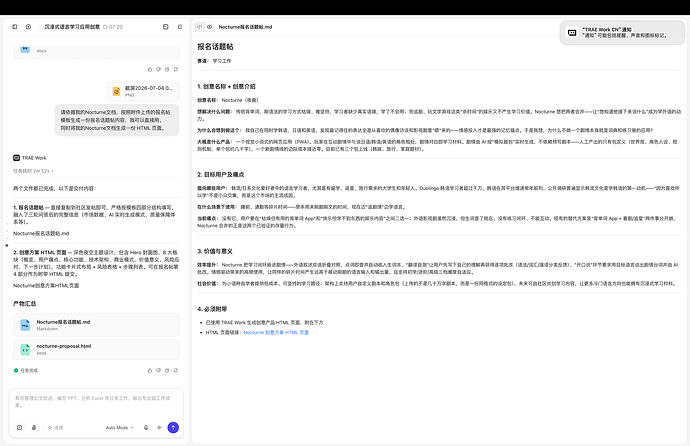Open the Nocturne报名话题帖.md link in the reply
The image size is (690, 446).
(41, 234)
